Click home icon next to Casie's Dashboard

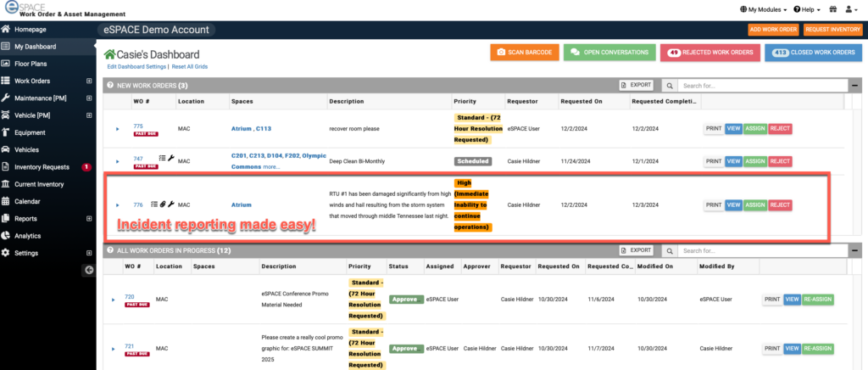[x=109, y=54]
